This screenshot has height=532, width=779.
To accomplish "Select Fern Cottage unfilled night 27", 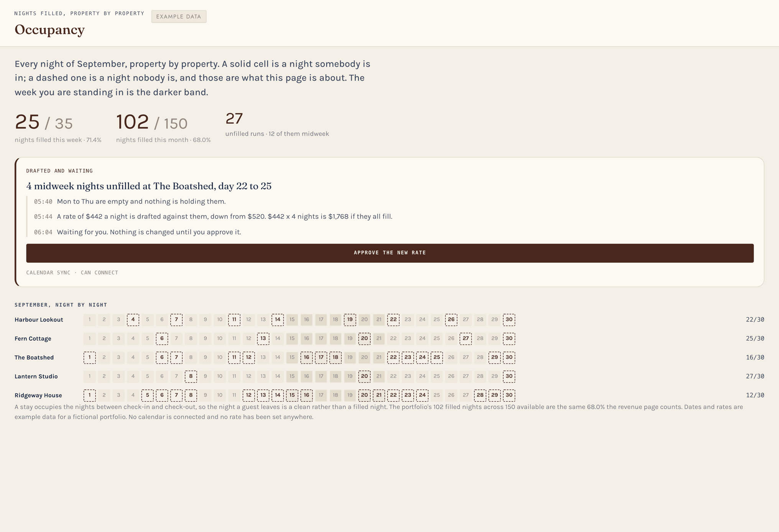I will coord(466,338).
